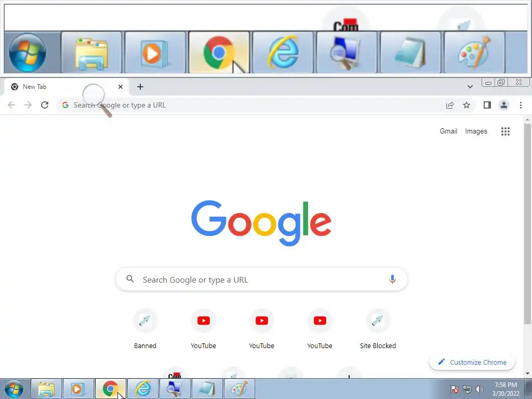
Task: Open the three-dot Chrome menu
Action: [521, 105]
